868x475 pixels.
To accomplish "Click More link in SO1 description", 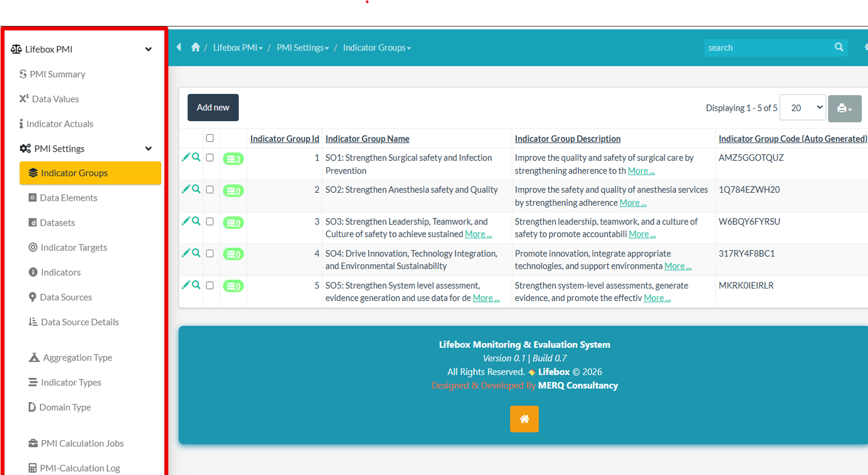I will point(641,171).
